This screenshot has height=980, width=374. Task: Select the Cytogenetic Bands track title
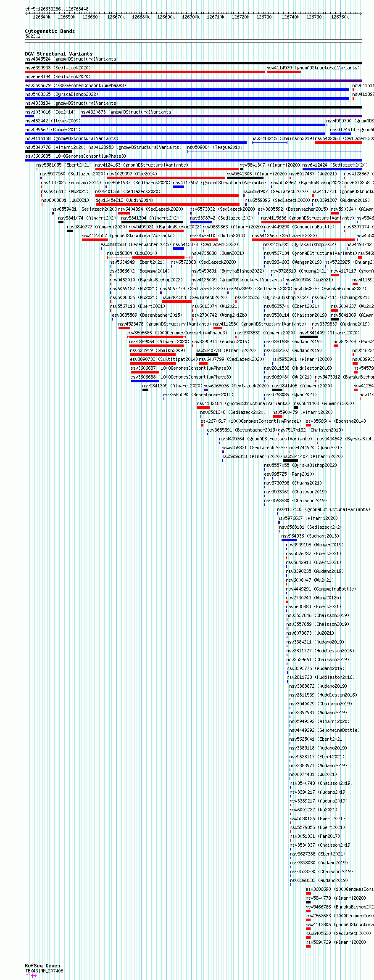pyautogui.click(x=50, y=31)
